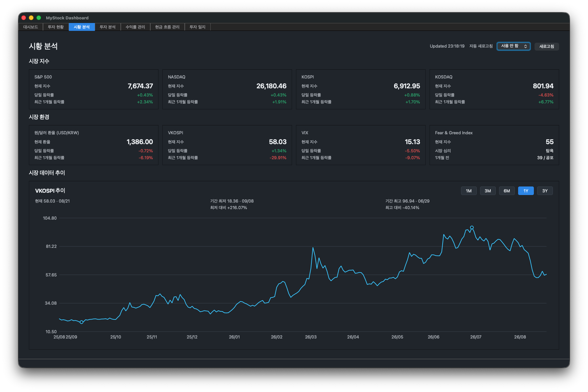Select the 1M chart range
The image size is (588, 392).
[469, 191]
